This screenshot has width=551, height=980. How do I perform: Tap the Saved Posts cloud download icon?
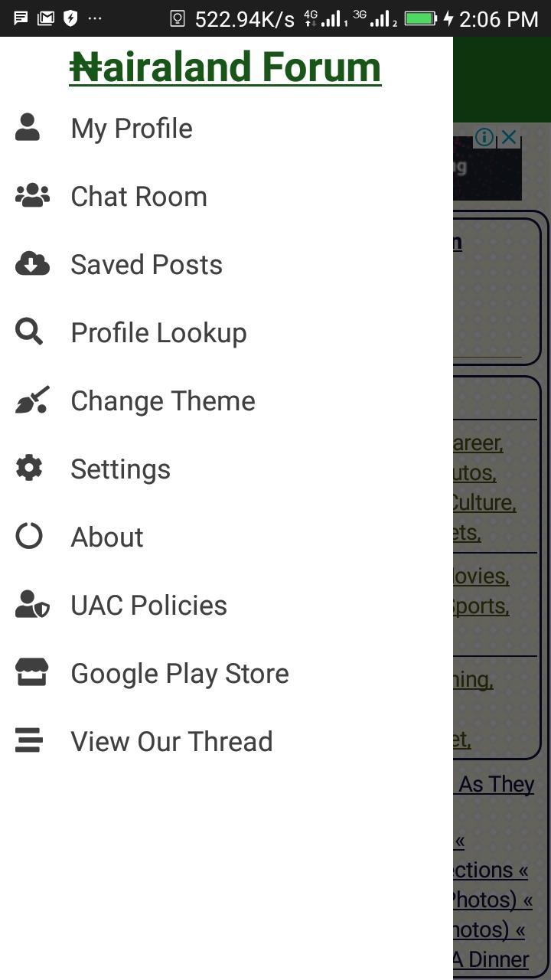point(32,264)
